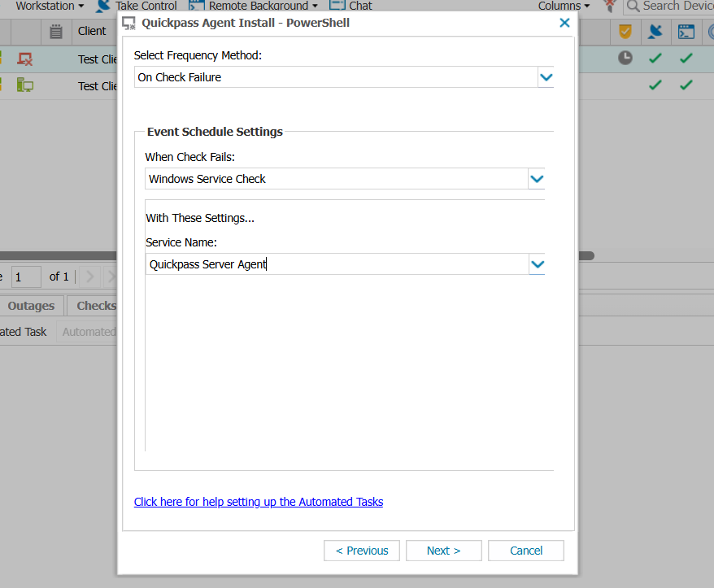Close the dialog with the X icon

tap(564, 23)
